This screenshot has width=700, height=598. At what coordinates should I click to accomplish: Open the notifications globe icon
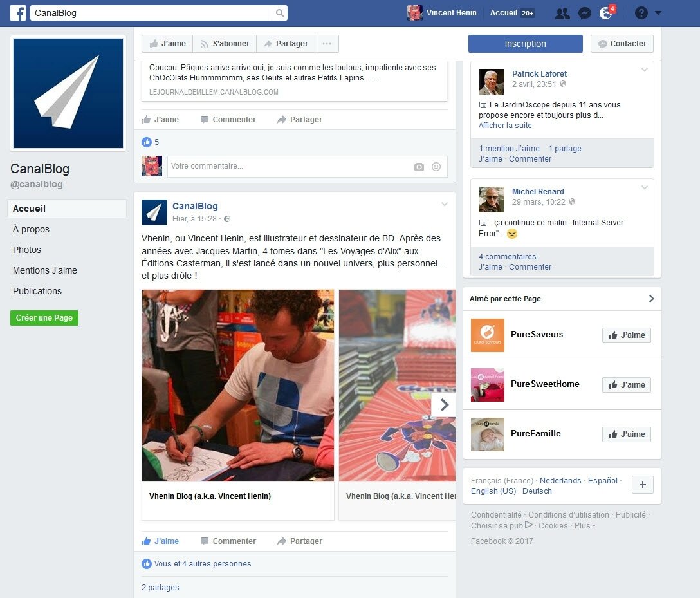pos(606,13)
